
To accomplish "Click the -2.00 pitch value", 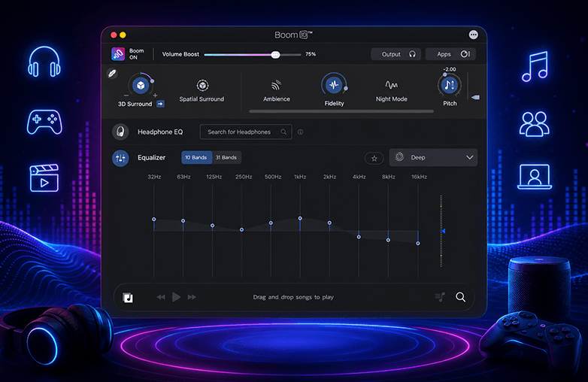I will pos(450,69).
